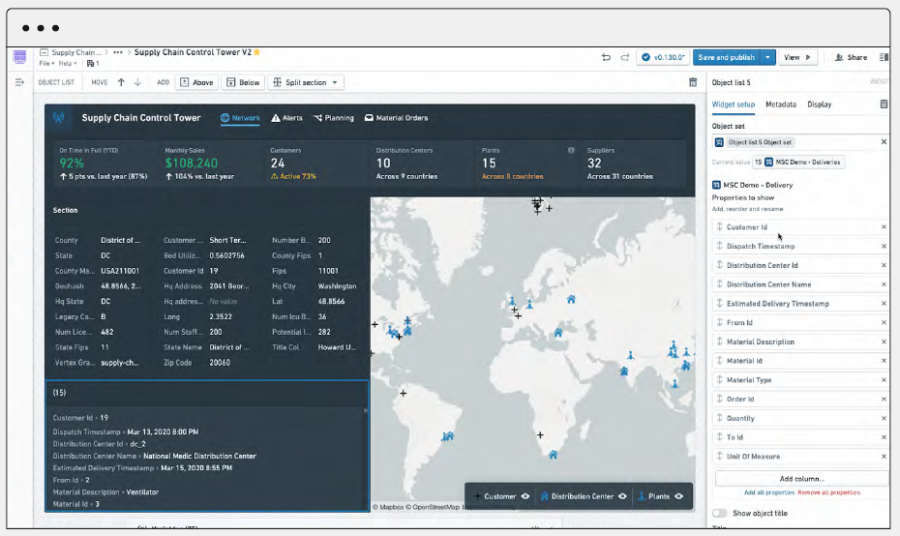Toggle Distribution Center layer visibility eye
This screenshot has width=900, height=536.
[x=622, y=496]
